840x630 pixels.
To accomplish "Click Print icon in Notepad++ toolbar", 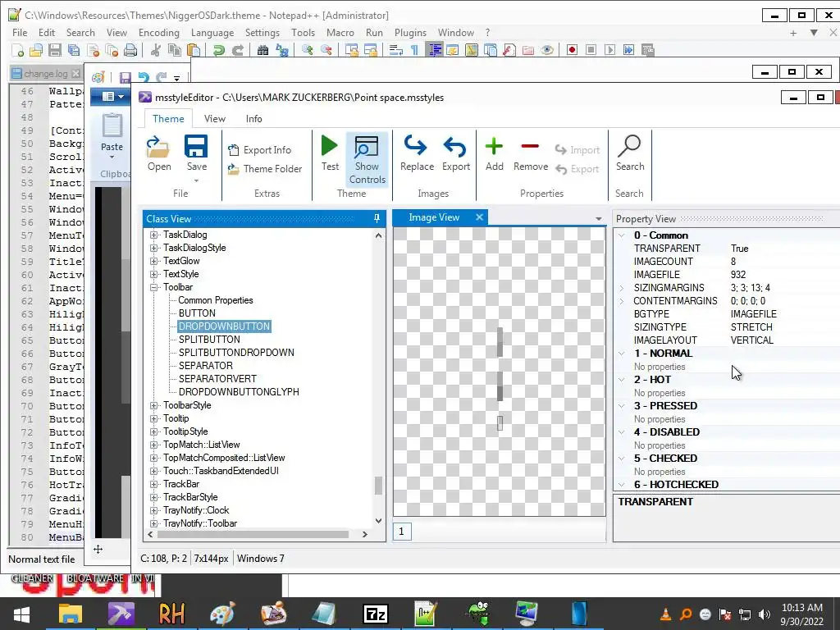I will 130,50.
